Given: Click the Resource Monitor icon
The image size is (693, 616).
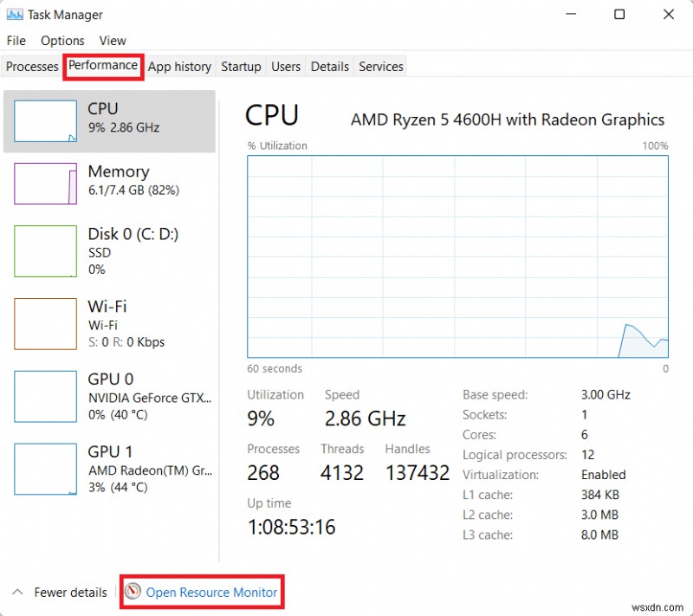Looking at the screenshot, I should click(133, 592).
